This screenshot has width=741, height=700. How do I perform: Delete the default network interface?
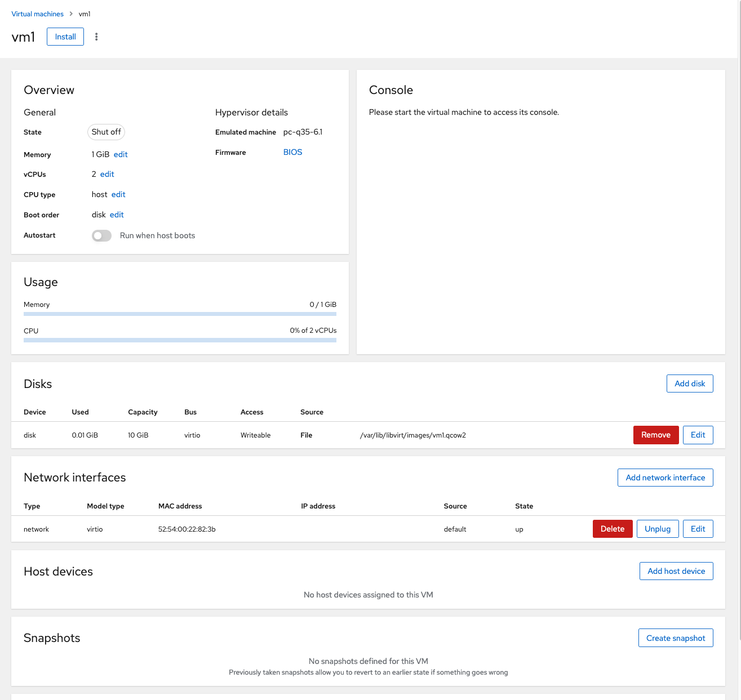613,529
